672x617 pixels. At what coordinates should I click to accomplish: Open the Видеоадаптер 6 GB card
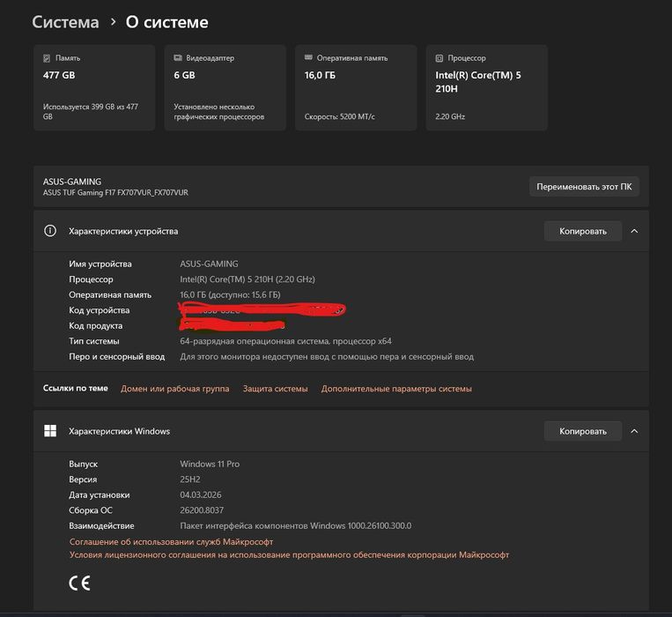pos(225,87)
